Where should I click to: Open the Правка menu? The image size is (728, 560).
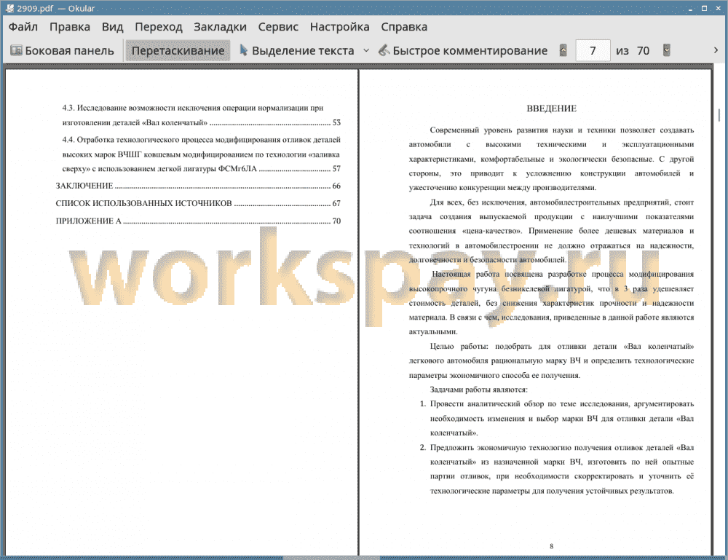point(70,27)
